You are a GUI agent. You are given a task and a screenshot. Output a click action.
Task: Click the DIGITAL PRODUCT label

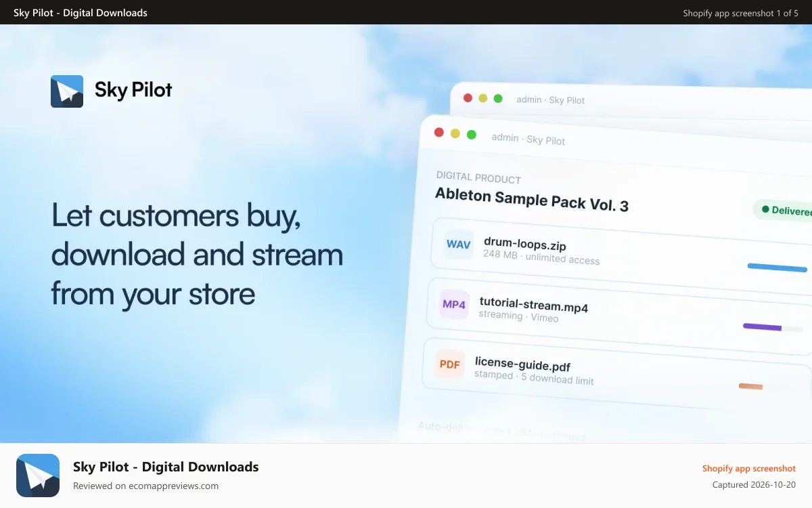pos(478,177)
